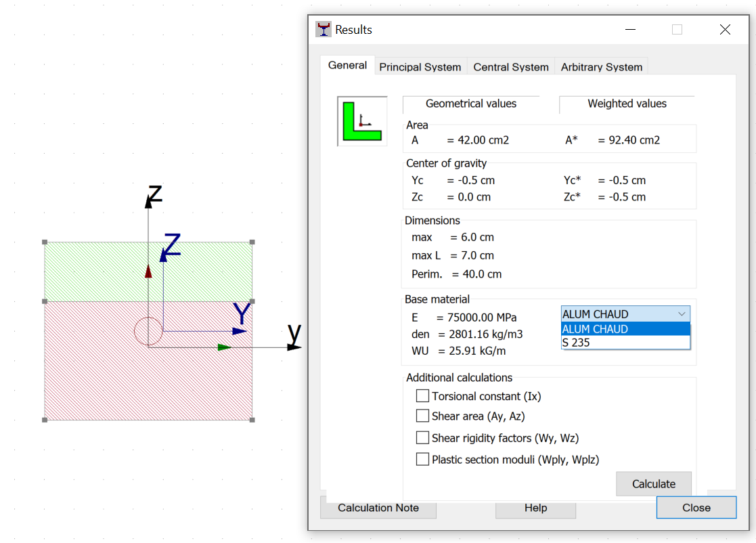Switch to the General tab
This screenshot has width=756, height=543.
[347, 65]
